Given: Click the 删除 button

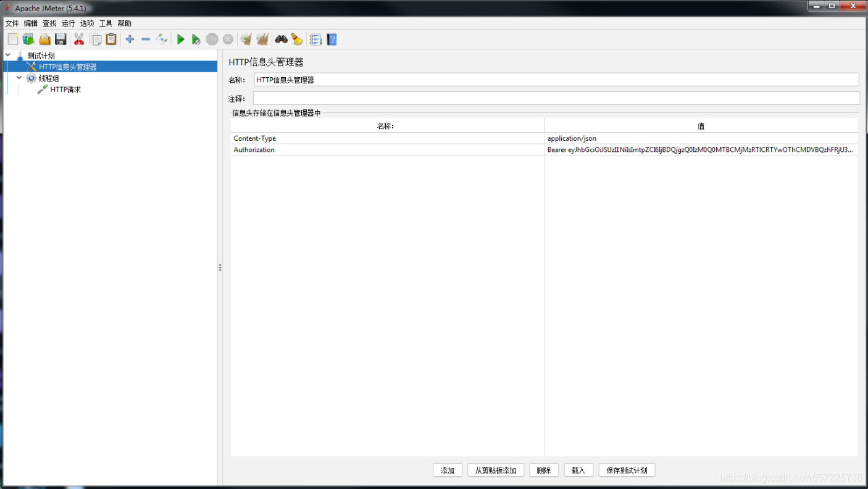Looking at the screenshot, I should point(544,470).
